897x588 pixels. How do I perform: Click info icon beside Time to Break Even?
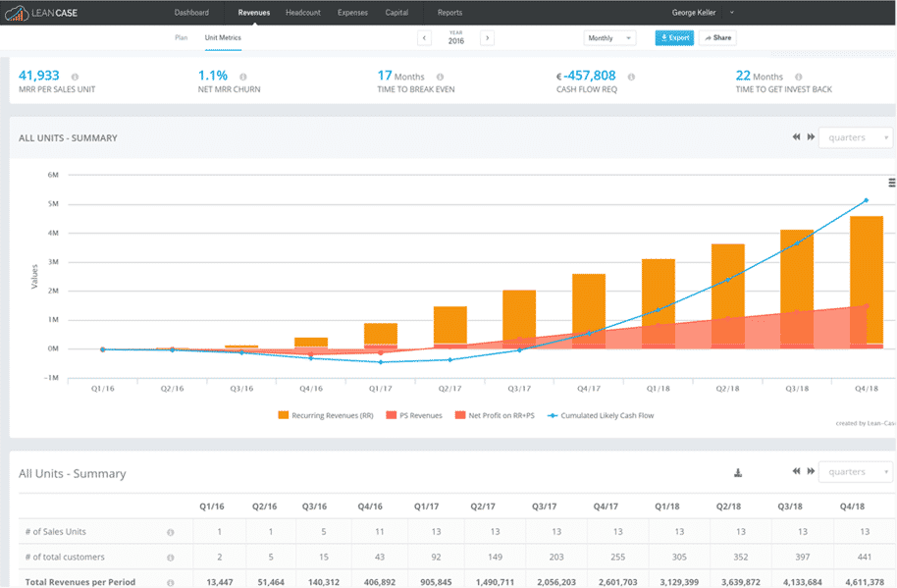440,77
